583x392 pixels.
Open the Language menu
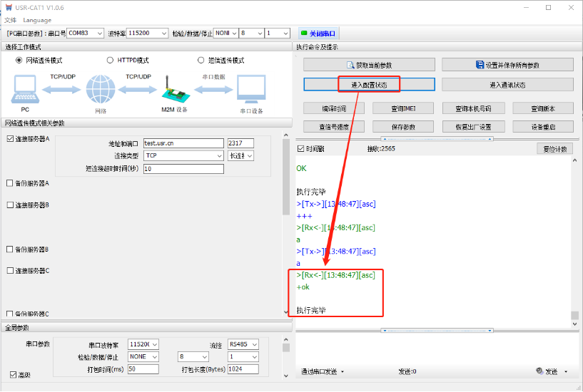pos(37,20)
